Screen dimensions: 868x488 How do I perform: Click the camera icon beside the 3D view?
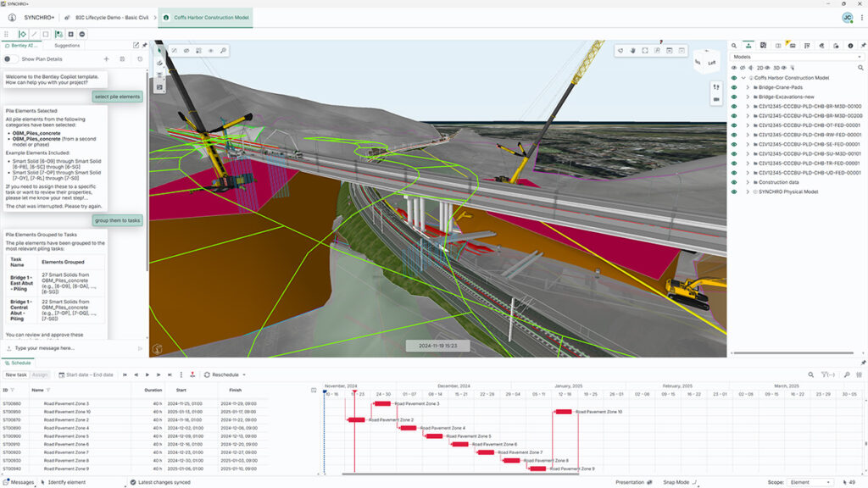click(716, 99)
